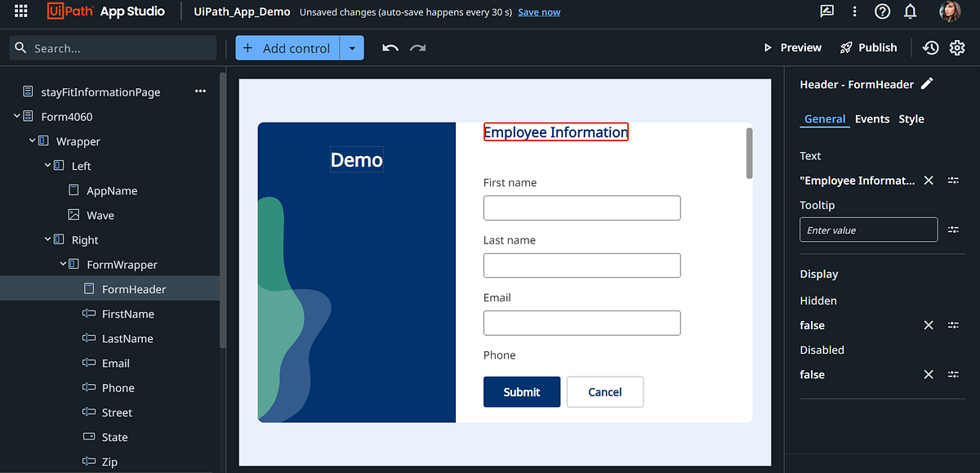Click the undo arrow icon
Screen dimensions: 980x473
coord(390,47)
